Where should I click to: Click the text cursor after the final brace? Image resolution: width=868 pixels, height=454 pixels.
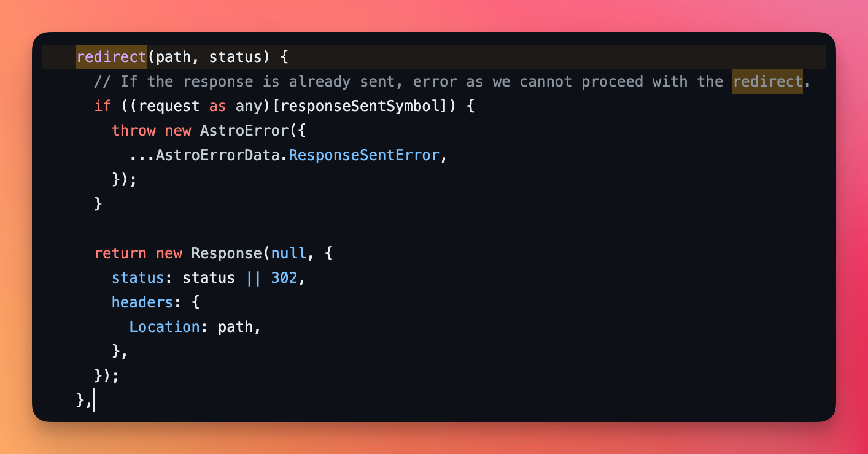pyautogui.click(x=95, y=401)
